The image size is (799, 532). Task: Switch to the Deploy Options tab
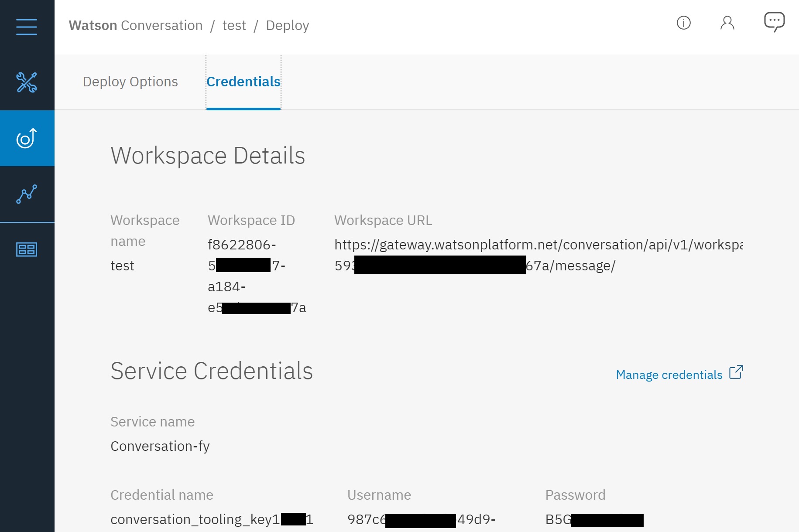pyautogui.click(x=130, y=82)
